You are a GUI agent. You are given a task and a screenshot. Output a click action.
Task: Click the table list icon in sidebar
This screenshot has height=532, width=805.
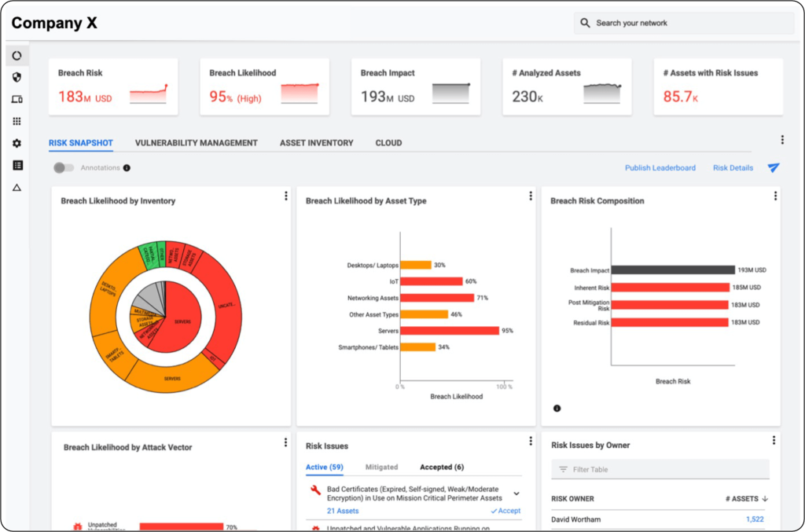tap(17, 165)
